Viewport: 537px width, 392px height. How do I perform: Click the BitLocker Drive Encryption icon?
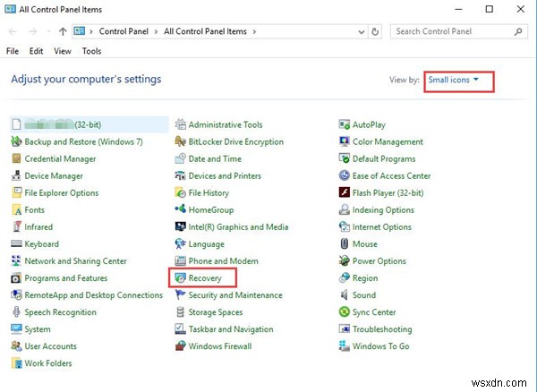(x=181, y=141)
